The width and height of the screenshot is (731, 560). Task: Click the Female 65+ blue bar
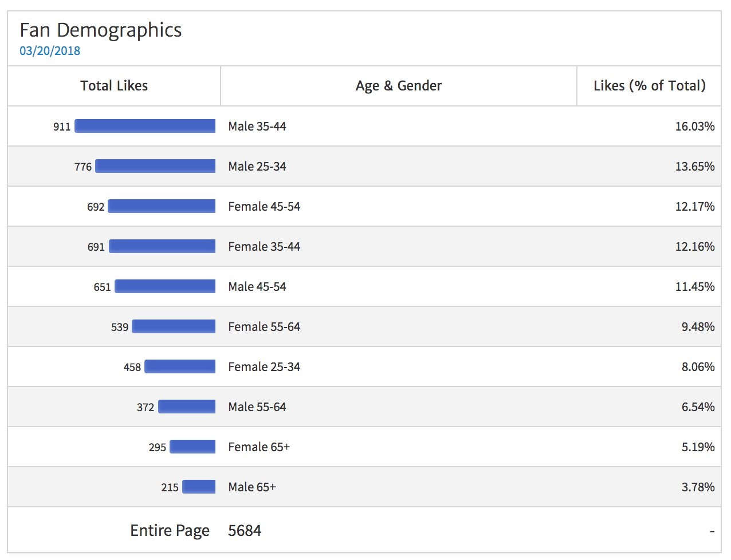tap(192, 447)
